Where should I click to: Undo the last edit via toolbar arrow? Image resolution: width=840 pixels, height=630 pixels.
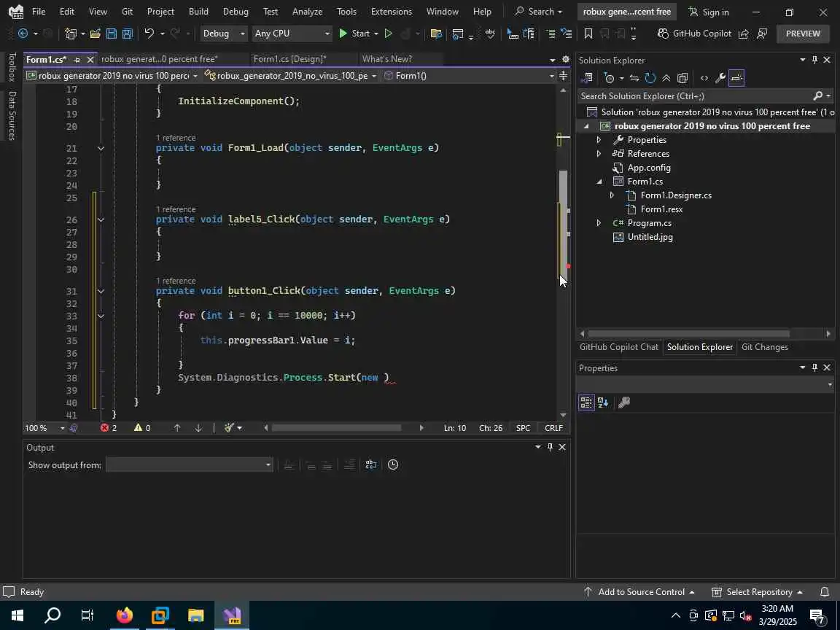click(149, 34)
